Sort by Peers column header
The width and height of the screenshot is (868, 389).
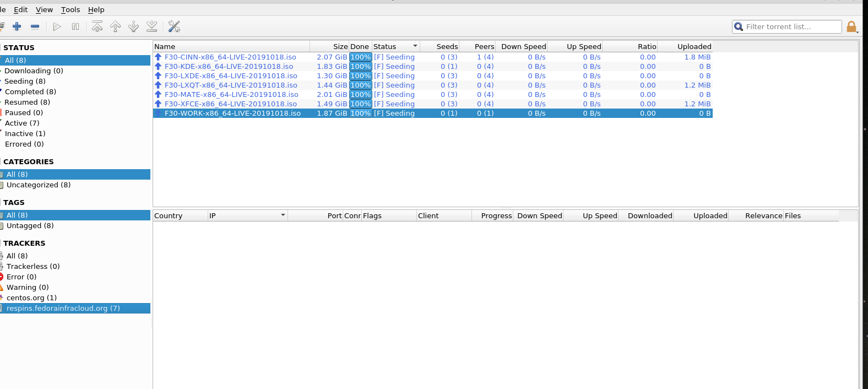[x=478, y=46]
